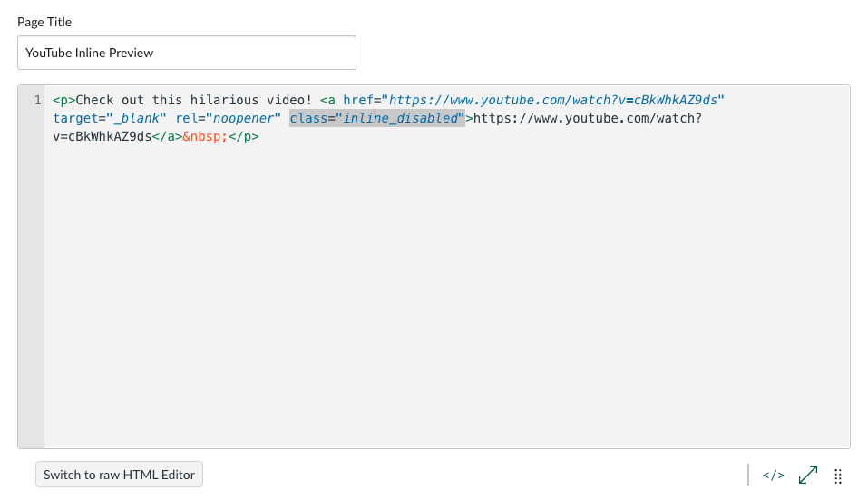Click the "Page Title" label
The height and width of the screenshot is (501, 868).
[x=44, y=22]
